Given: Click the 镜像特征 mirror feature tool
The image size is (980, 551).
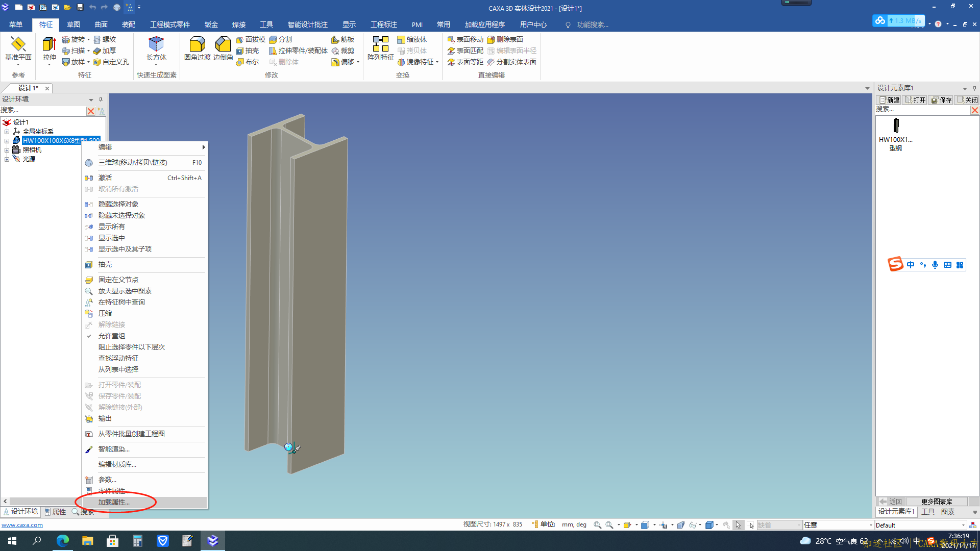Looking at the screenshot, I should coord(415,62).
